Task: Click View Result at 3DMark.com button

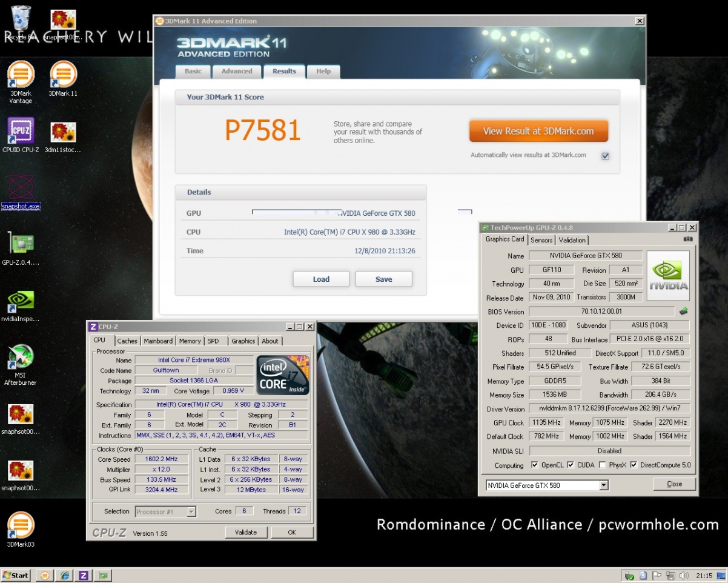Action: click(x=538, y=131)
